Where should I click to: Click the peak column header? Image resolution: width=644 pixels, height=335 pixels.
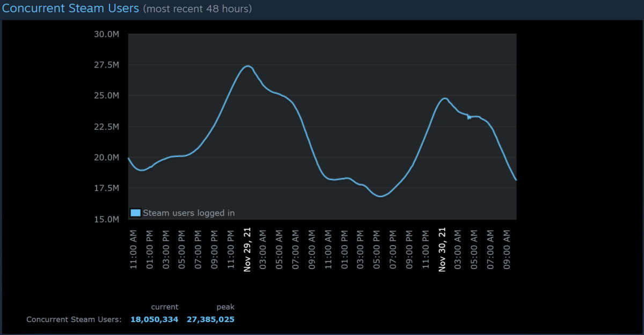(225, 307)
